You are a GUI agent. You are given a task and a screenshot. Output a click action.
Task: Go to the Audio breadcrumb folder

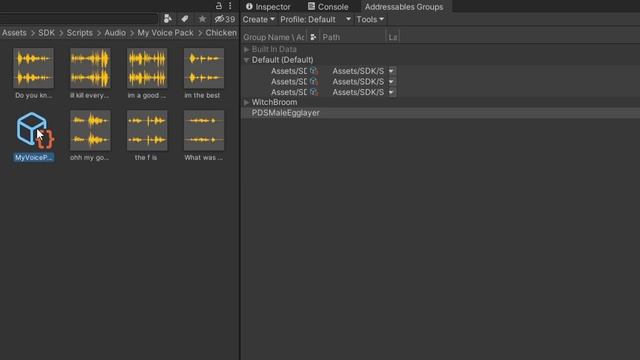(x=115, y=33)
